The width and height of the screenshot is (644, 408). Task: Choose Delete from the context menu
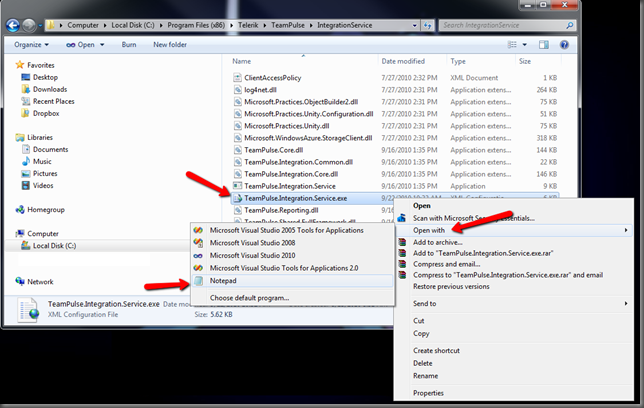click(423, 363)
